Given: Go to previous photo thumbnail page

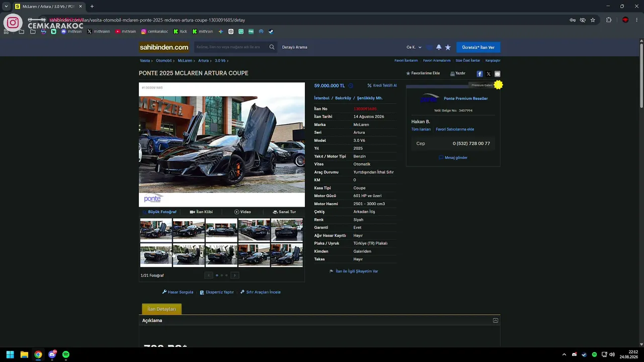Looking at the screenshot, I should coord(209,275).
